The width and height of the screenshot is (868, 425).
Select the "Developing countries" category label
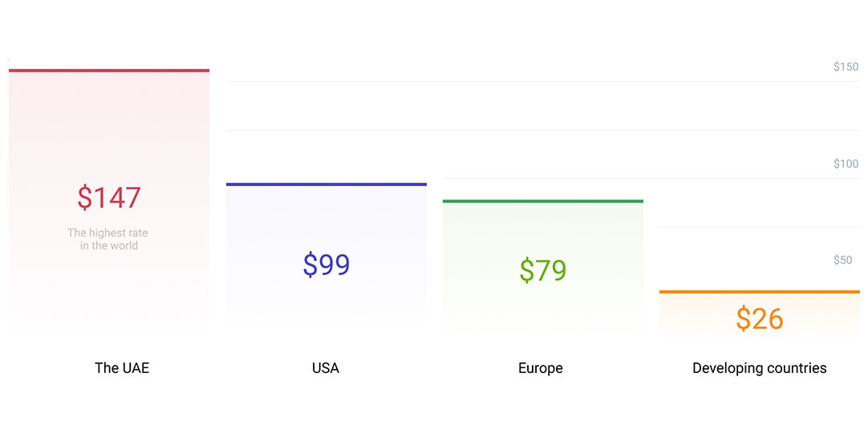pos(759,368)
